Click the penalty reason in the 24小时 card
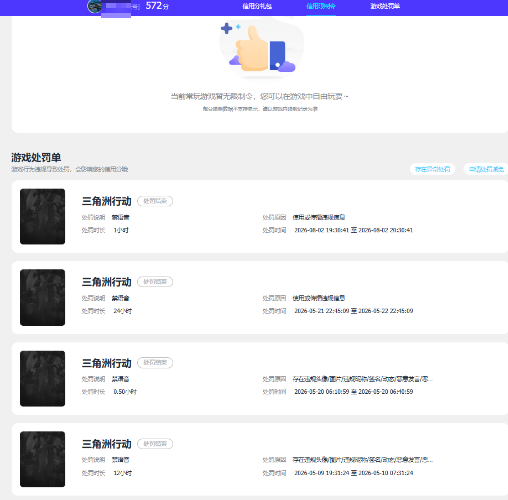The width and height of the screenshot is (508, 500). (319, 298)
